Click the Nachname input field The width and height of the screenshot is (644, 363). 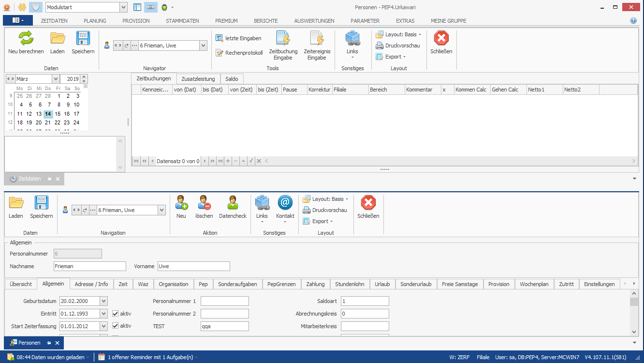point(90,266)
